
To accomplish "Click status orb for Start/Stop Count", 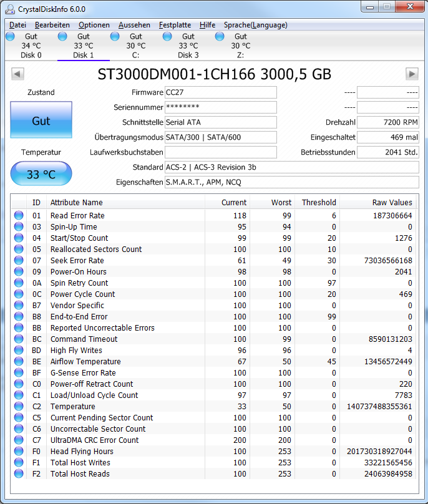I will 19,238.
